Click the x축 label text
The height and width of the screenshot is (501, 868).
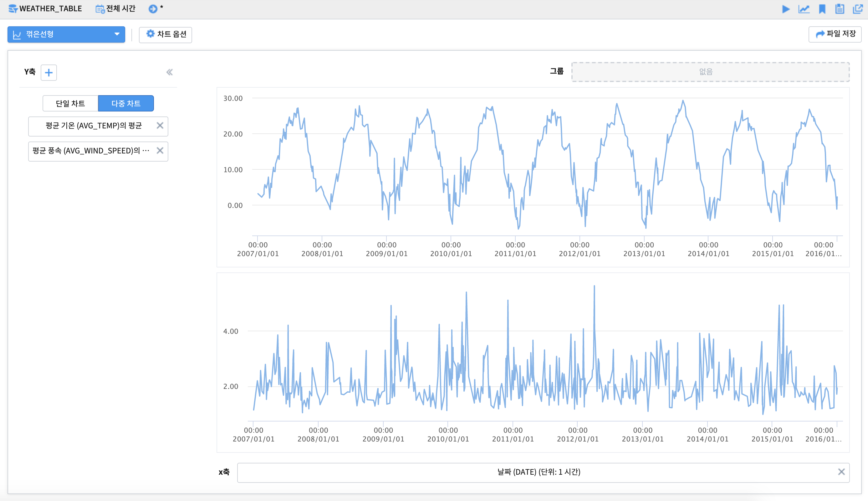tap(224, 472)
